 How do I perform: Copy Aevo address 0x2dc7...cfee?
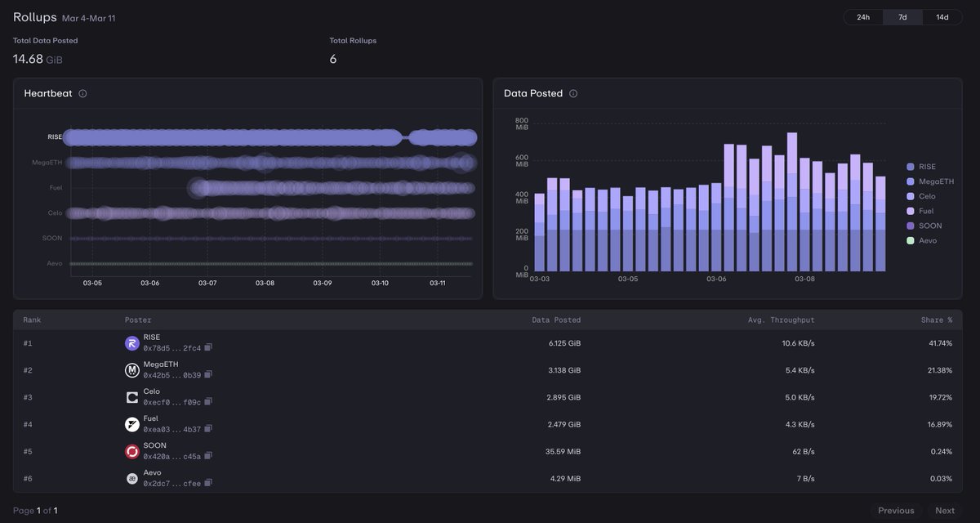point(208,483)
